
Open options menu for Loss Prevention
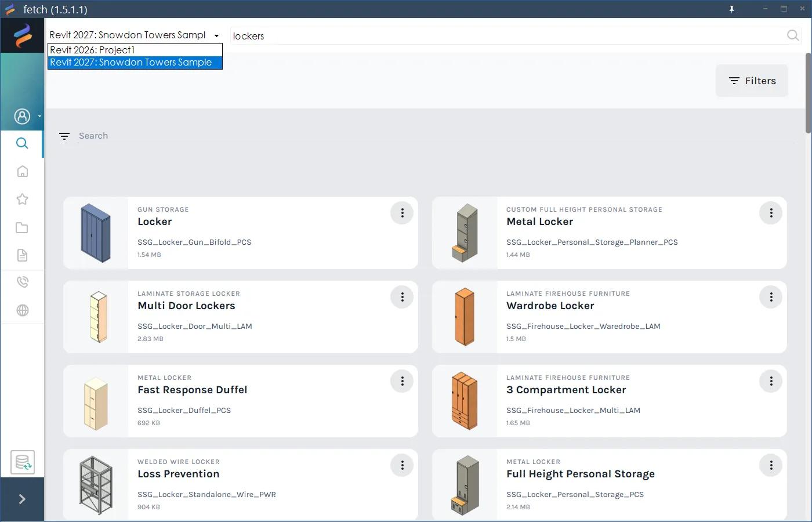click(402, 465)
